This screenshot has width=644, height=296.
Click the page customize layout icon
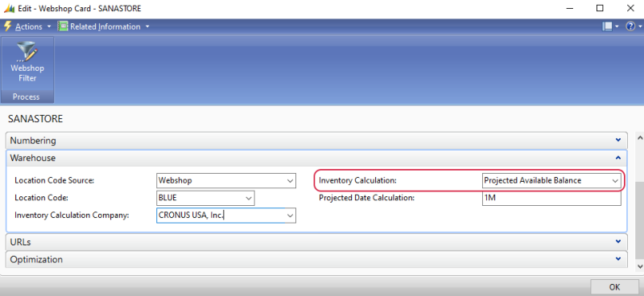[x=607, y=27]
